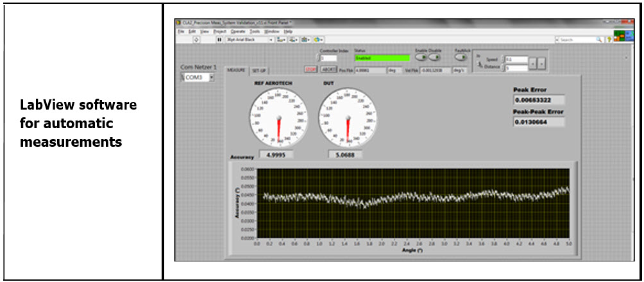Open the Align Objects toolbar dropdown
Image resolution: width=644 pixels, height=282 pixels.
tap(282, 39)
